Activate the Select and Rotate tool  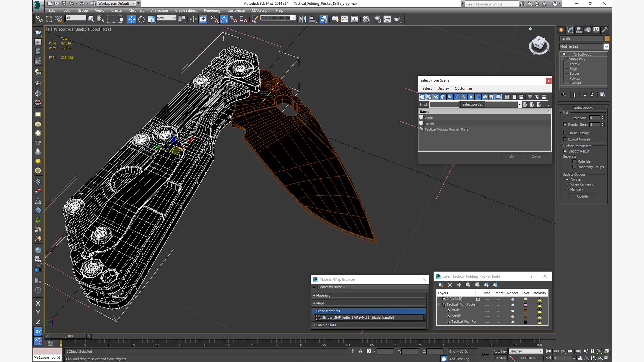pos(141,19)
